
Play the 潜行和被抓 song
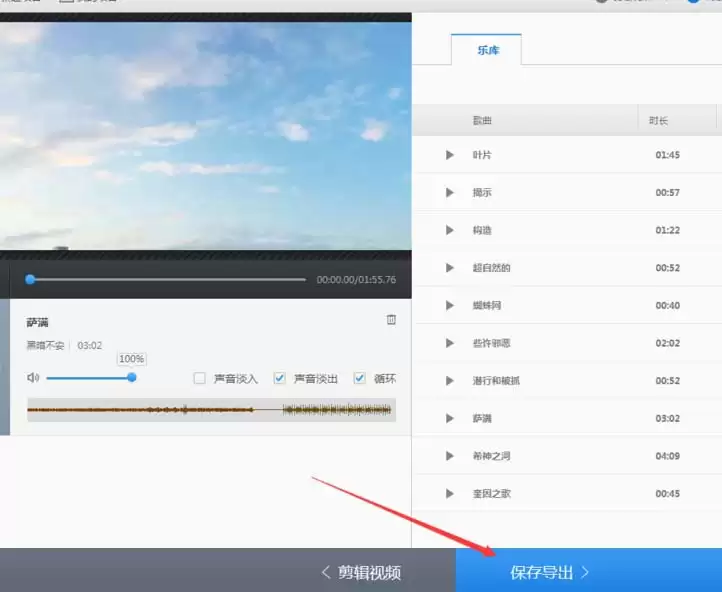coord(450,381)
